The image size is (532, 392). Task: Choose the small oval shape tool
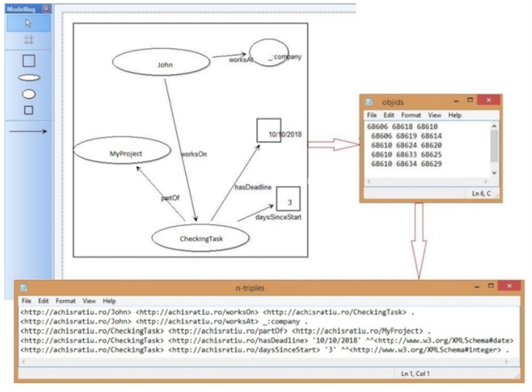click(x=28, y=94)
